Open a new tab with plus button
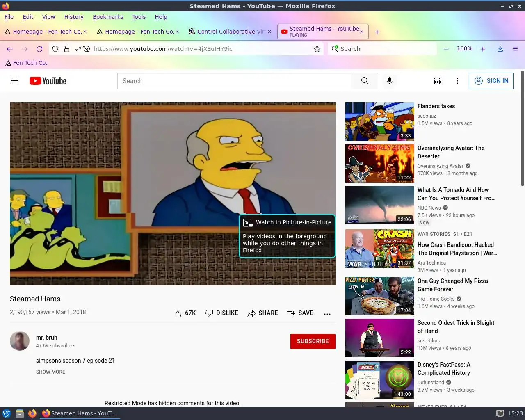This screenshot has height=420, width=525. click(377, 32)
